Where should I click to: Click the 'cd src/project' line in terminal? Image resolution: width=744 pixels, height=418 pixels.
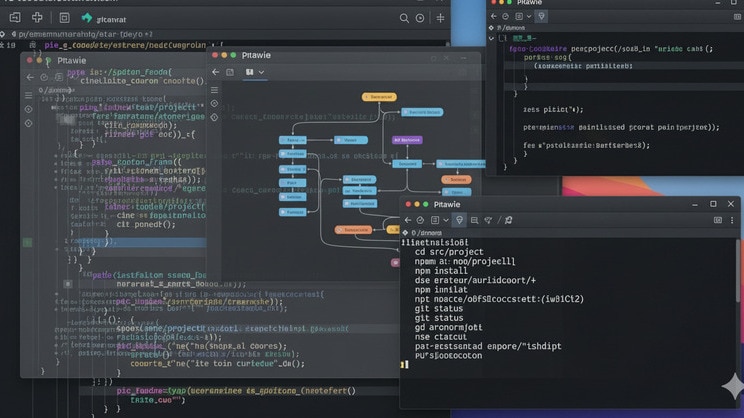coord(449,252)
